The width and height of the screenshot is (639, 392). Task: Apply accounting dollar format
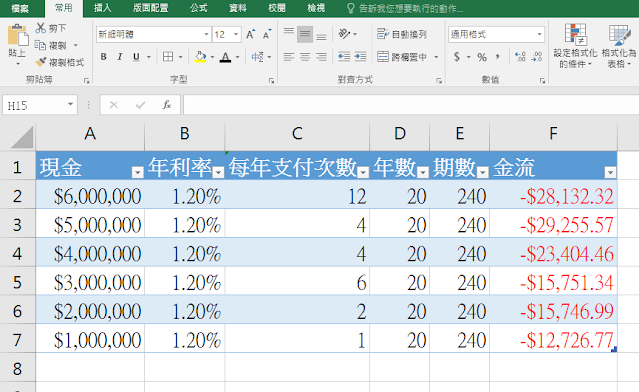pos(457,57)
